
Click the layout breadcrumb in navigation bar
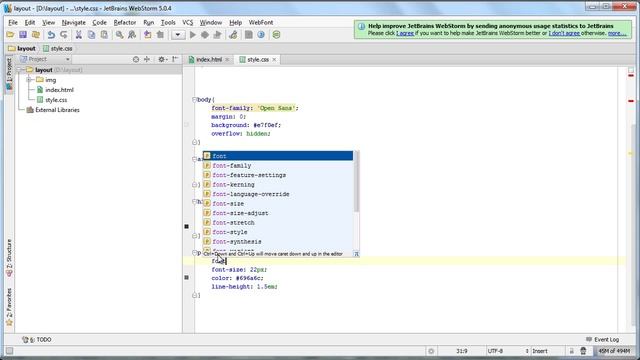point(22,49)
